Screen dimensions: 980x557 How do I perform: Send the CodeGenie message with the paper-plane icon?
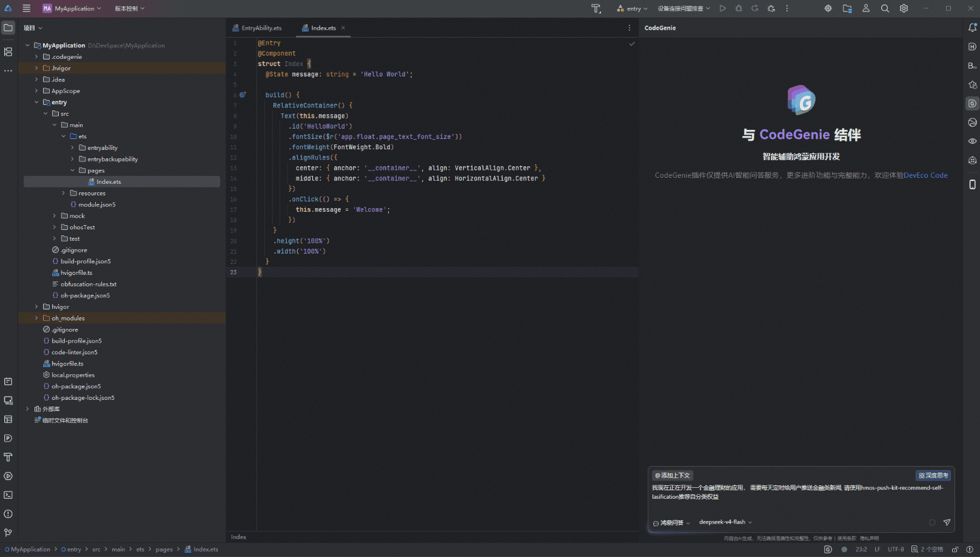947,522
